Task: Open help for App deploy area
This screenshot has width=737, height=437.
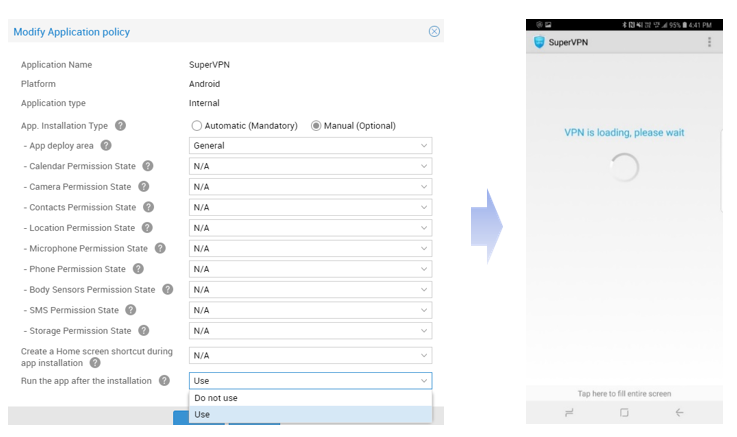Action: (106, 146)
